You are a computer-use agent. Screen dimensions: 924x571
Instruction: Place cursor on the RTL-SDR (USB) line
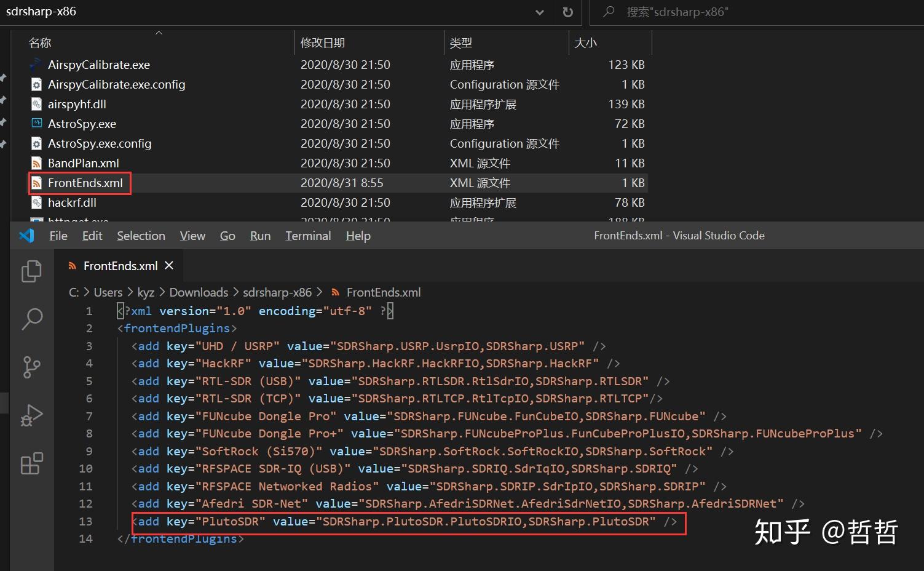(400, 381)
